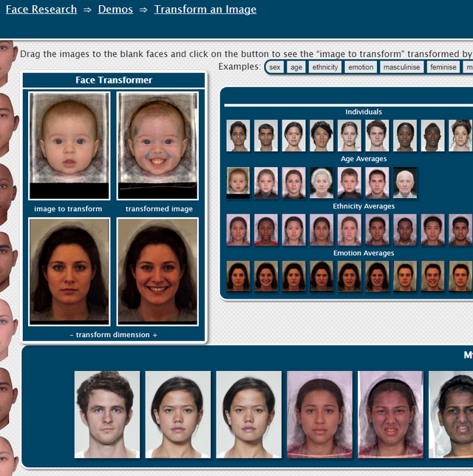473x476 pixels.
Task: Load the 'emotion' example
Action: [x=361, y=67]
